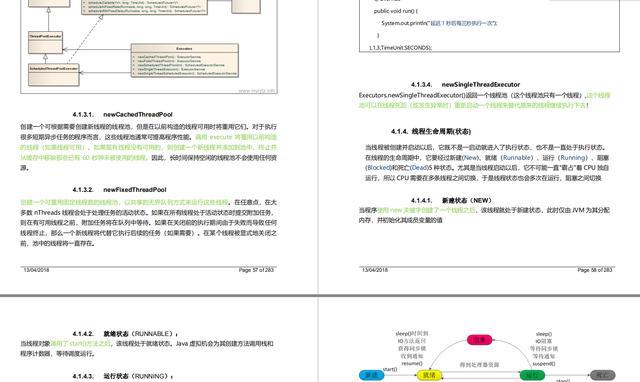Click the "start()" arrow label in the lifecycle diagram
Image resolution: width=640 pixels, height=382 pixels.
pyautogui.click(x=390, y=369)
